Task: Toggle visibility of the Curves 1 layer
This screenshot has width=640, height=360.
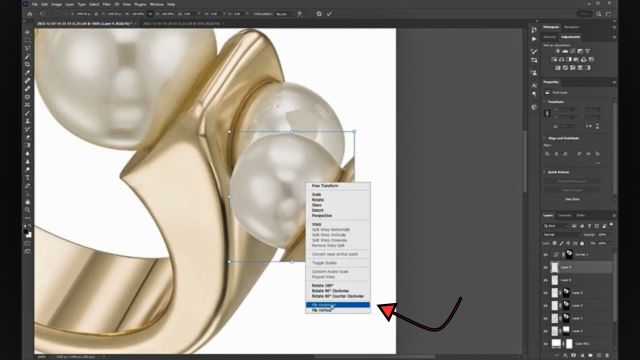Action: [x=546, y=255]
